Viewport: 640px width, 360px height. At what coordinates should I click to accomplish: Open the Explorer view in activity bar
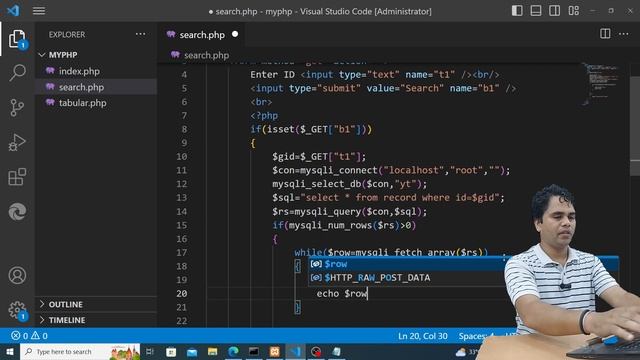[x=17, y=39]
